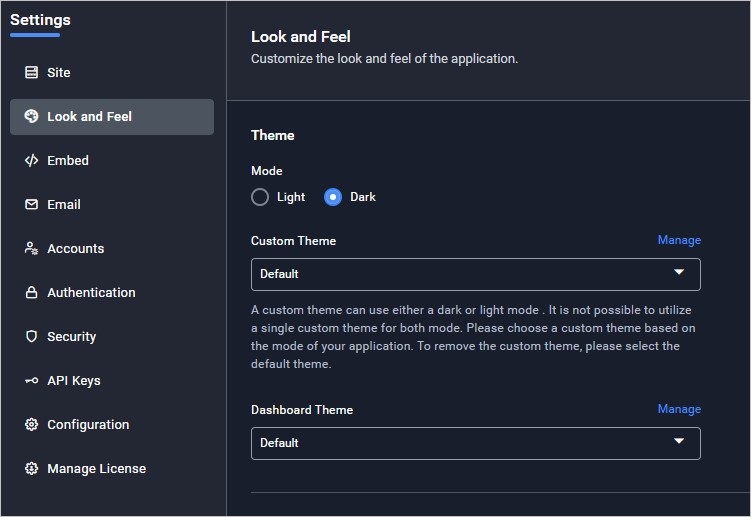Image resolution: width=751 pixels, height=517 pixels.
Task: Click the API Keys key icon
Action: [31, 381]
